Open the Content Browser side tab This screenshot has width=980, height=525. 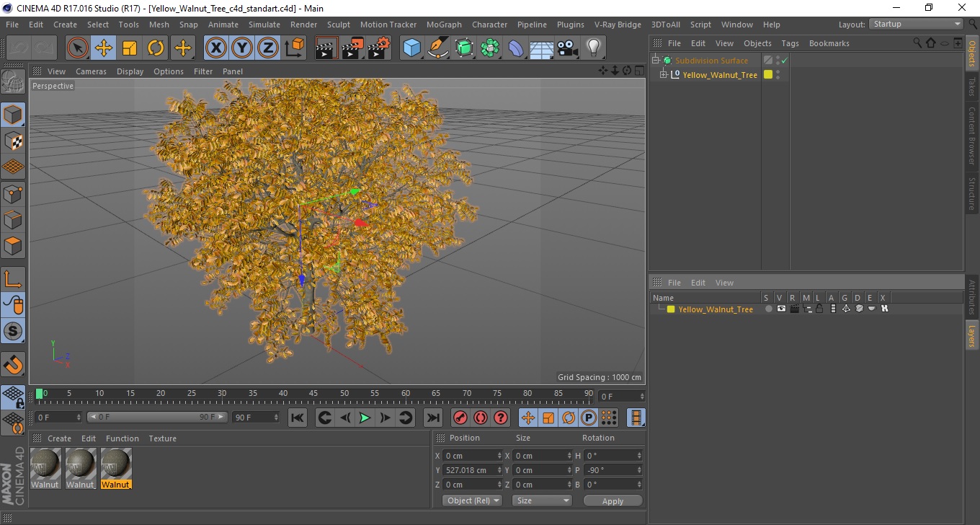point(972,136)
